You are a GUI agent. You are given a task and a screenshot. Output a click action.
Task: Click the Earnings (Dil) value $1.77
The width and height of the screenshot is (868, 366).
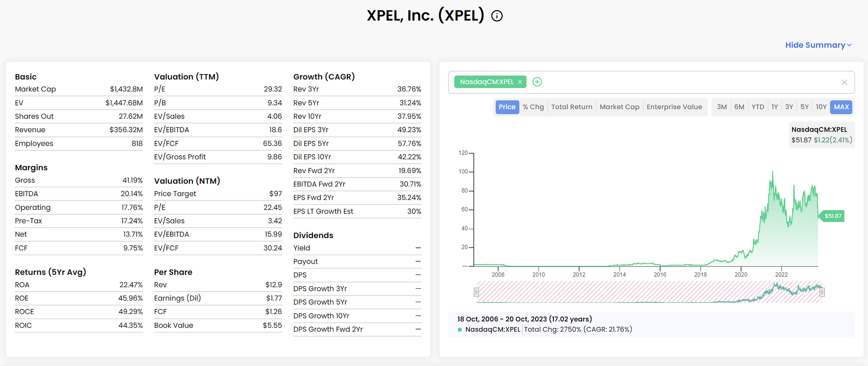(x=274, y=298)
